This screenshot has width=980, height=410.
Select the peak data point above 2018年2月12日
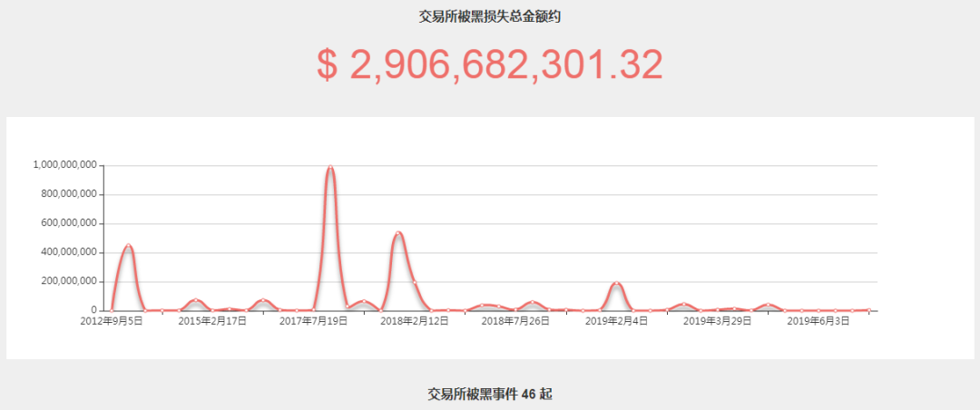tap(397, 233)
